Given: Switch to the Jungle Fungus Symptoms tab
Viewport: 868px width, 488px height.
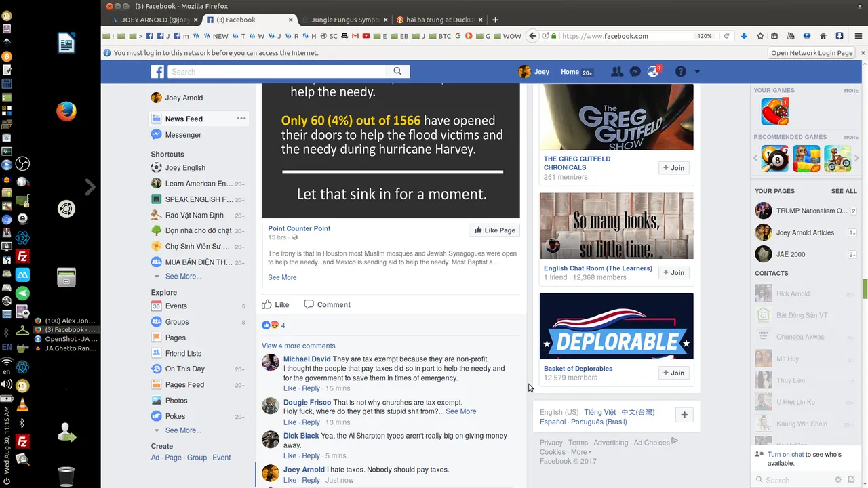Looking at the screenshot, I should point(344,20).
